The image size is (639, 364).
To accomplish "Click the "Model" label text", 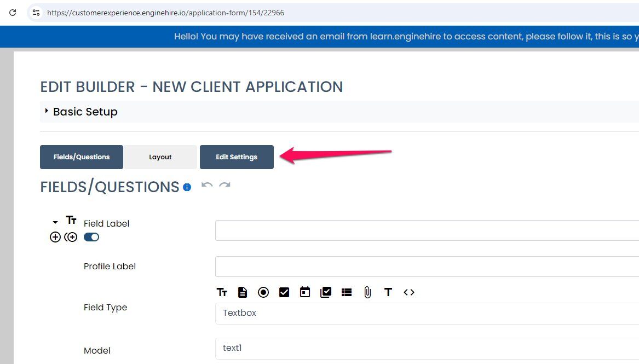I will coord(97,350).
